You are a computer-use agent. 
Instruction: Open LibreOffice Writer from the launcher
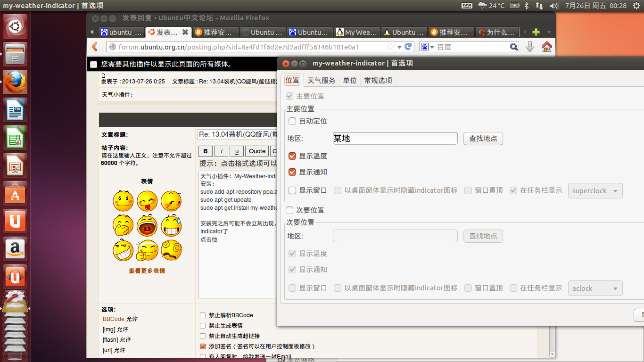tap(16, 110)
